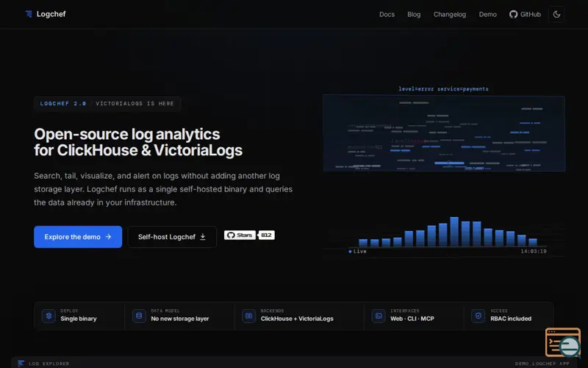
Task: Toggle dark mode with moon icon
Action: tap(556, 14)
